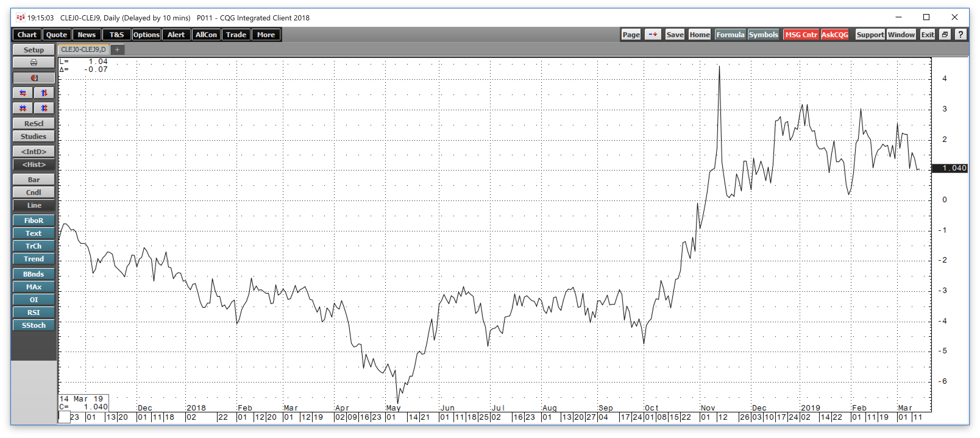Select the scroll-back chart icon
Image resolution: width=980 pixels, height=438 pixels.
point(34,78)
